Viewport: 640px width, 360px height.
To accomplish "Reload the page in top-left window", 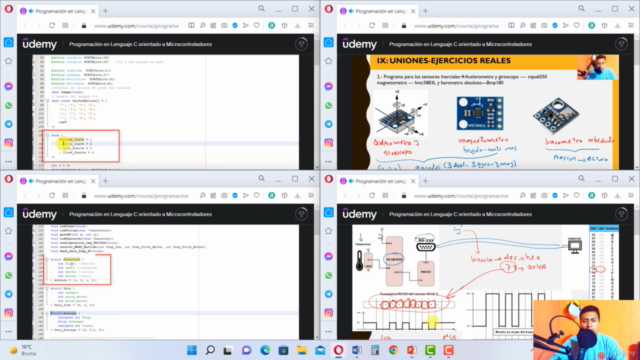I will (x=52, y=25).
